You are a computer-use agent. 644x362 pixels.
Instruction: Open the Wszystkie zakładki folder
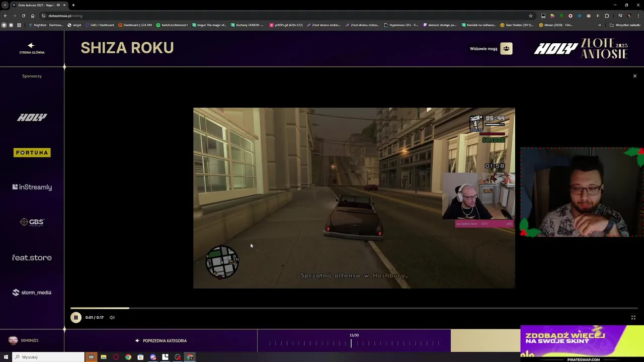coord(625,25)
